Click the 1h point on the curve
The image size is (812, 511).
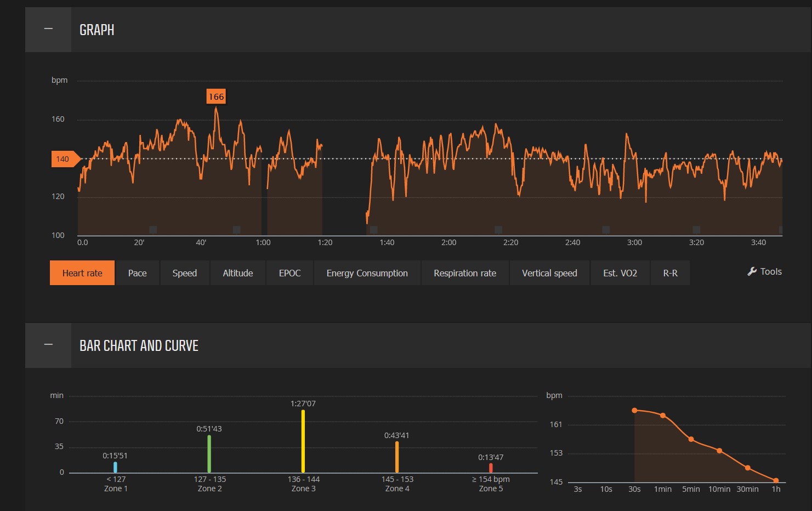(x=776, y=481)
